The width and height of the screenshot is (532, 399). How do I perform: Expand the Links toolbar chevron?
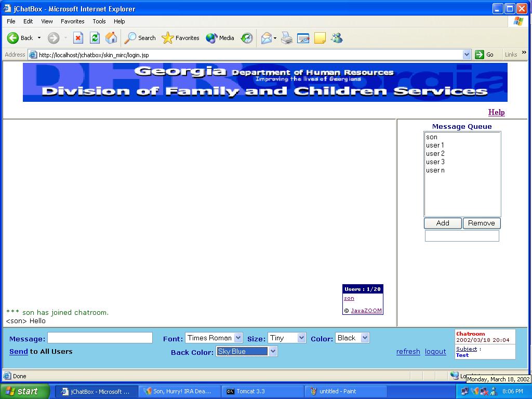coord(524,52)
